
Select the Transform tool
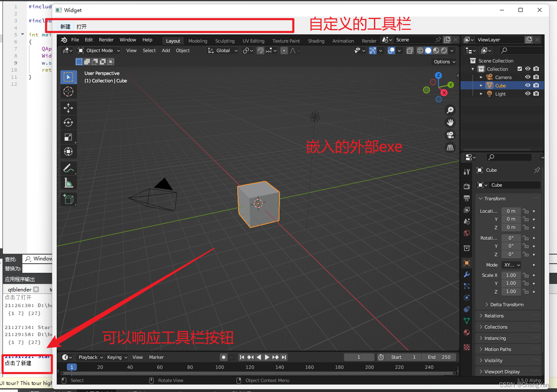(x=68, y=152)
